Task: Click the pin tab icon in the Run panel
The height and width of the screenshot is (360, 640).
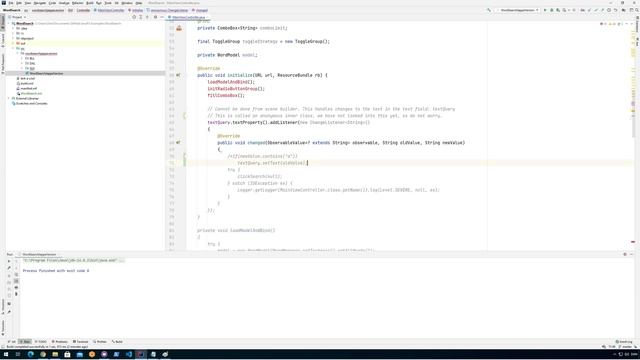Action: click(x=9, y=311)
